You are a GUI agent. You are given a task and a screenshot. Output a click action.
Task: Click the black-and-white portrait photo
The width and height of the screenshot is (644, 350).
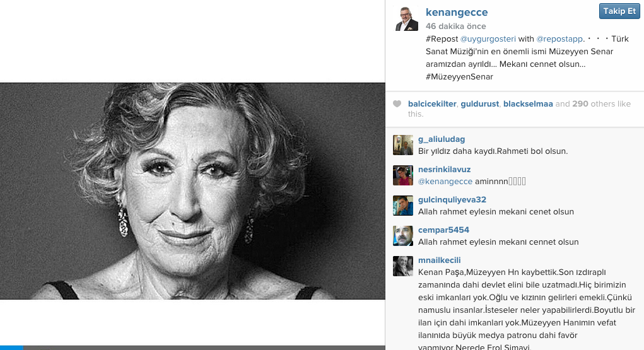pyautogui.click(x=192, y=191)
